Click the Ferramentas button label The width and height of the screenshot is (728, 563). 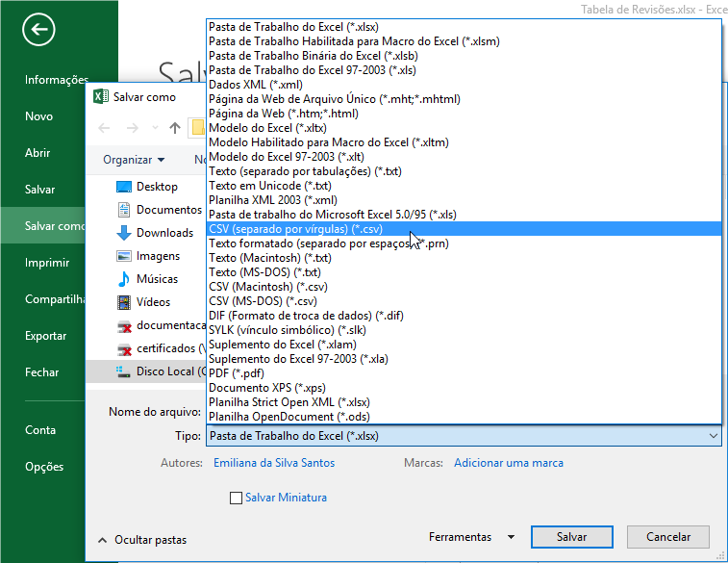[x=460, y=537]
